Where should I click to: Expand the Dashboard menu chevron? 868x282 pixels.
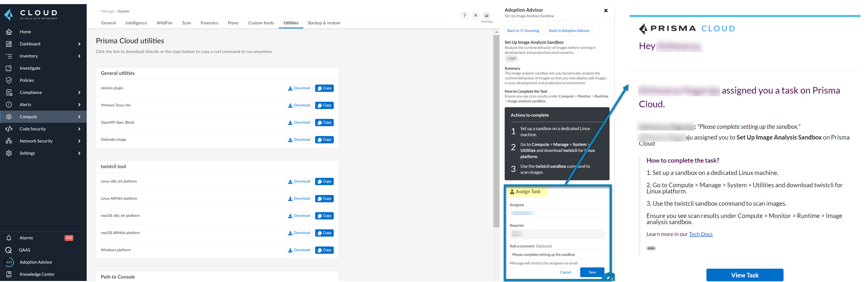(x=79, y=44)
